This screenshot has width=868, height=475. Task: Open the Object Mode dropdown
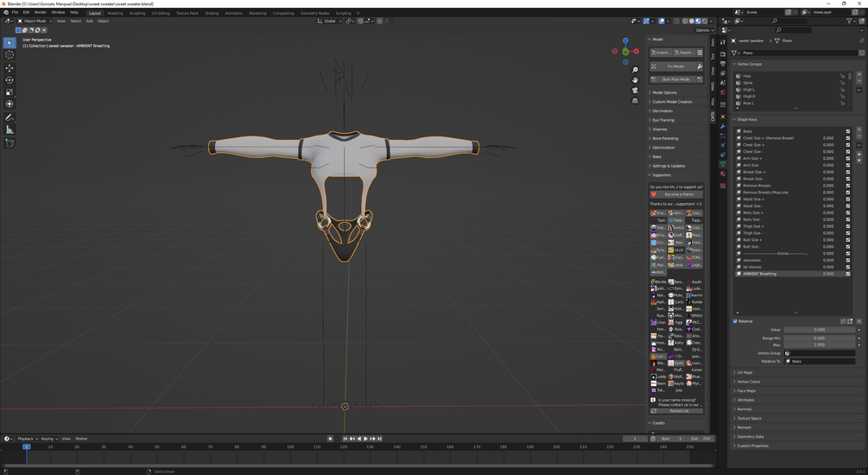coord(35,21)
